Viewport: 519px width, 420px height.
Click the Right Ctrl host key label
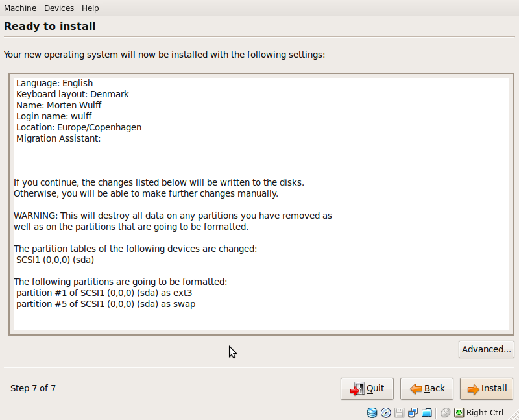coord(485,413)
